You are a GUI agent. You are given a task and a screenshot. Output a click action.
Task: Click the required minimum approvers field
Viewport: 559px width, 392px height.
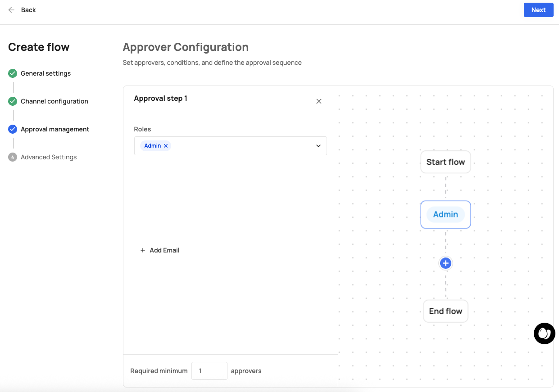point(209,371)
